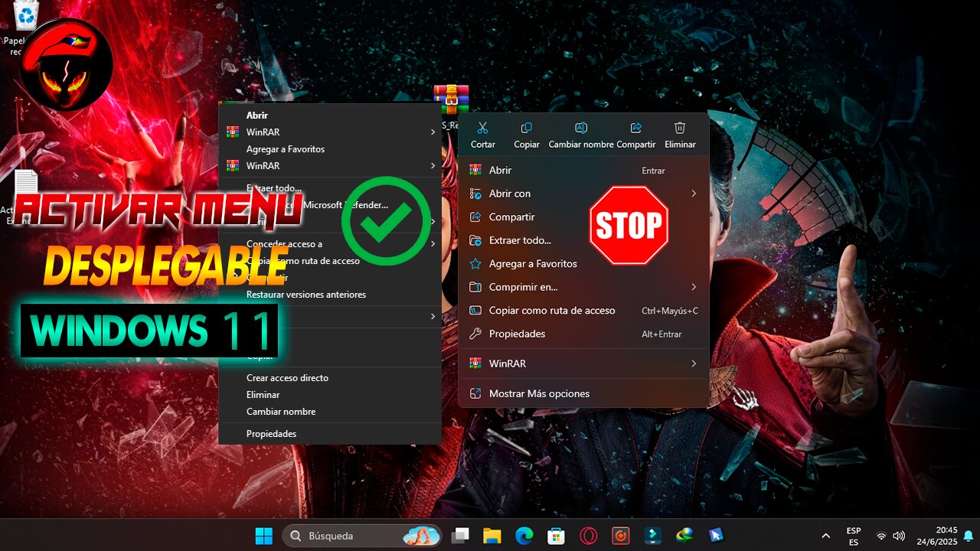Open Microsoft Store from the taskbar
Viewport: 980px width, 551px height.
point(556,536)
